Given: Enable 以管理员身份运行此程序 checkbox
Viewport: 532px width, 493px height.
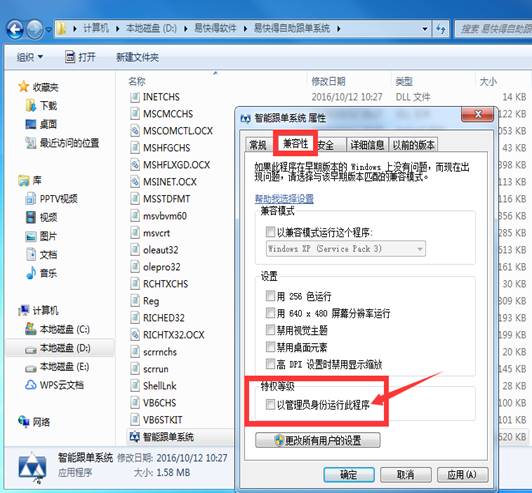Looking at the screenshot, I should (x=270, y=404).
